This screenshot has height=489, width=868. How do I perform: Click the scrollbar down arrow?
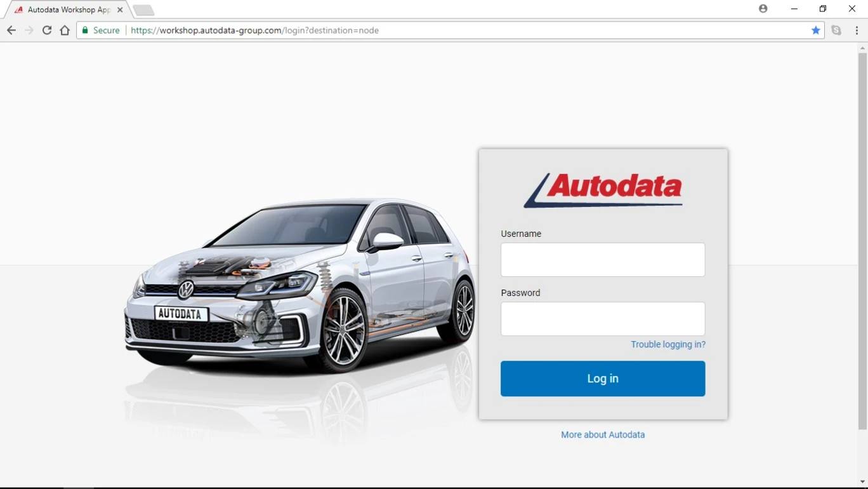click(x=864, y=481)
